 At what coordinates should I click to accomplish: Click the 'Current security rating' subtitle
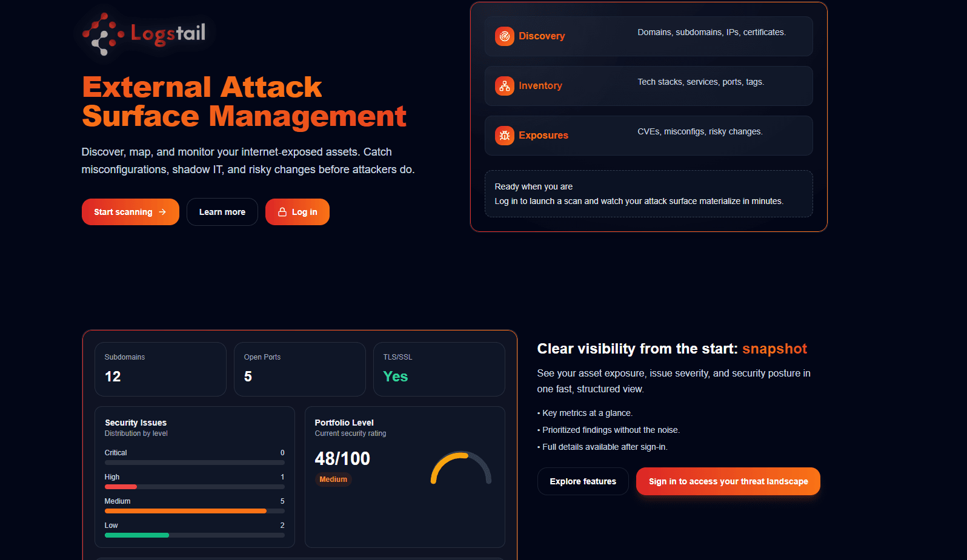click(350, 433)
